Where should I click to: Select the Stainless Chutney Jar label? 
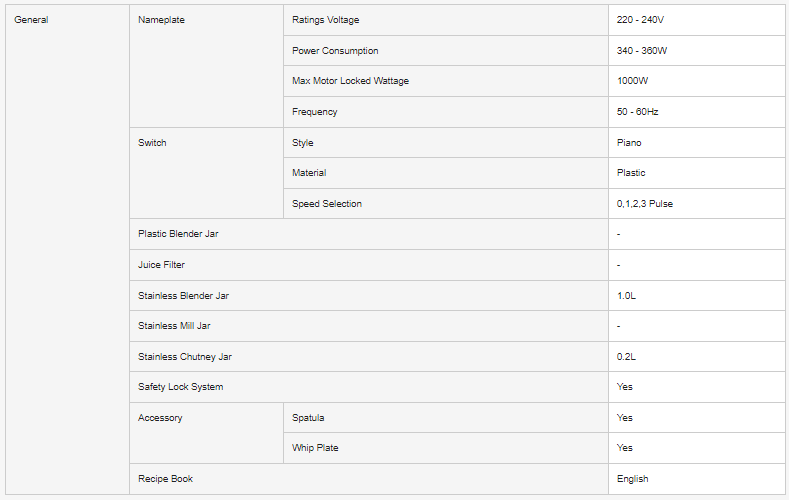(x=184, y=357)
